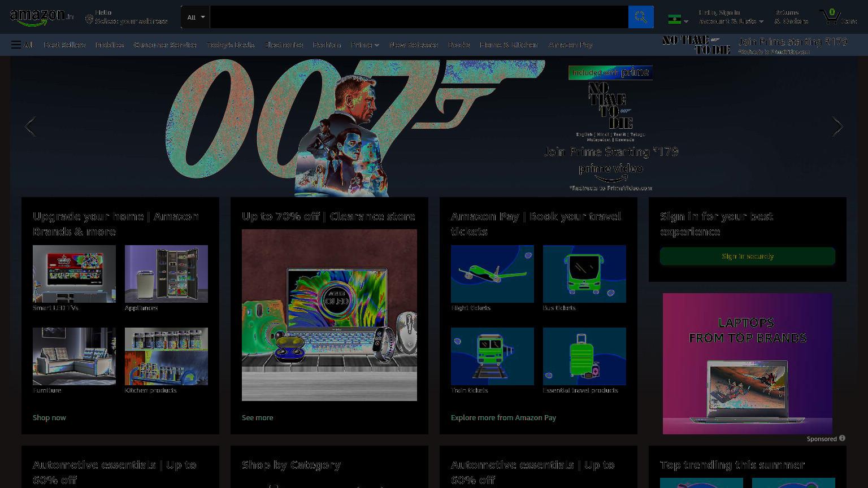Click the Prime Video logo in banner
Image resolution: width=868 pixels, height=488 pixels.
(610, 172)
